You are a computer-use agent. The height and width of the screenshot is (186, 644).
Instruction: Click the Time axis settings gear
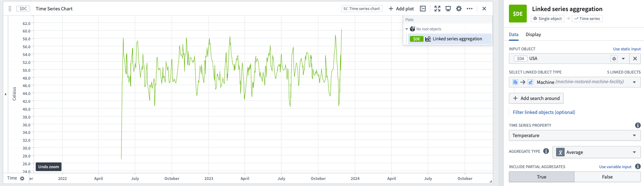(x=22, y=179)
